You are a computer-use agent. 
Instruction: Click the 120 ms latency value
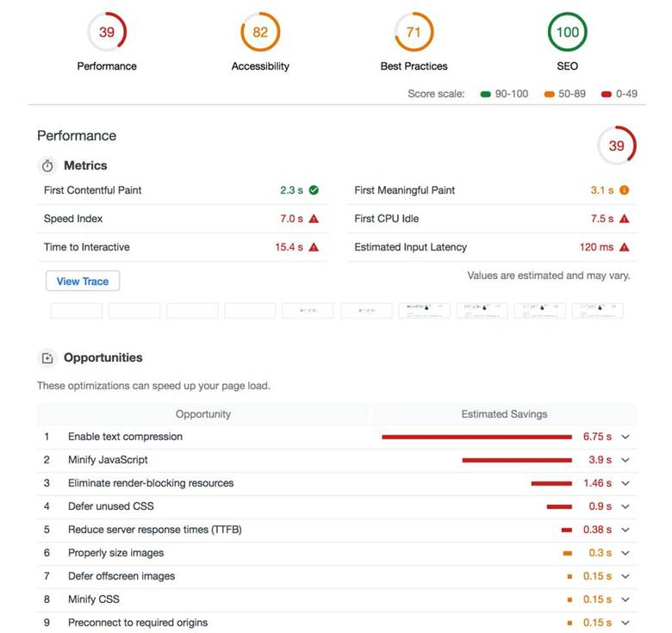596,247
